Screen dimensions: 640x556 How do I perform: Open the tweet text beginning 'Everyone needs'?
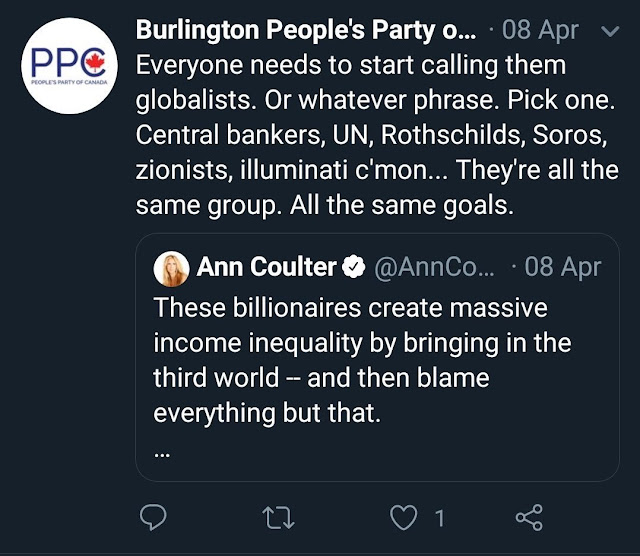377,135
